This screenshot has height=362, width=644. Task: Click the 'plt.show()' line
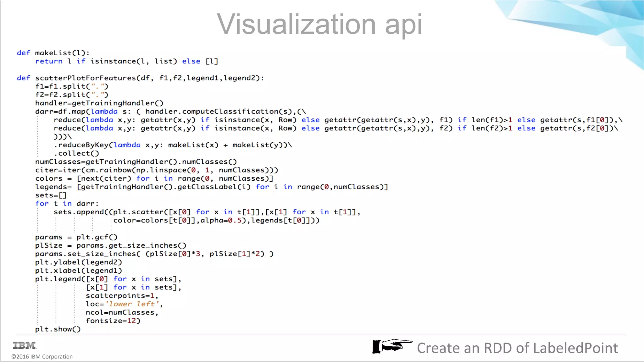pos(58,329)
